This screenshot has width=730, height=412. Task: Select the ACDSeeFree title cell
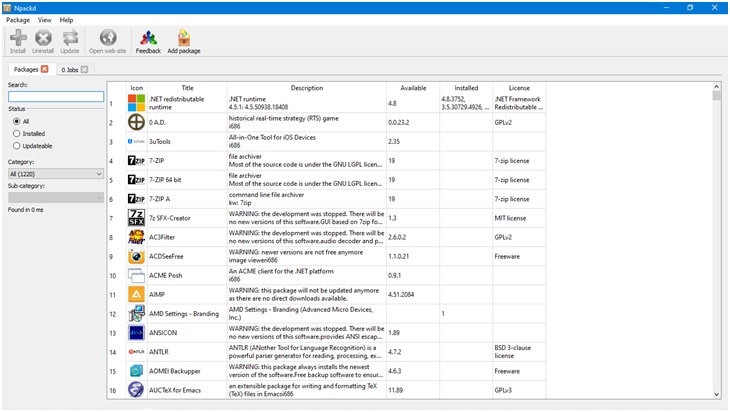(187, 256)
